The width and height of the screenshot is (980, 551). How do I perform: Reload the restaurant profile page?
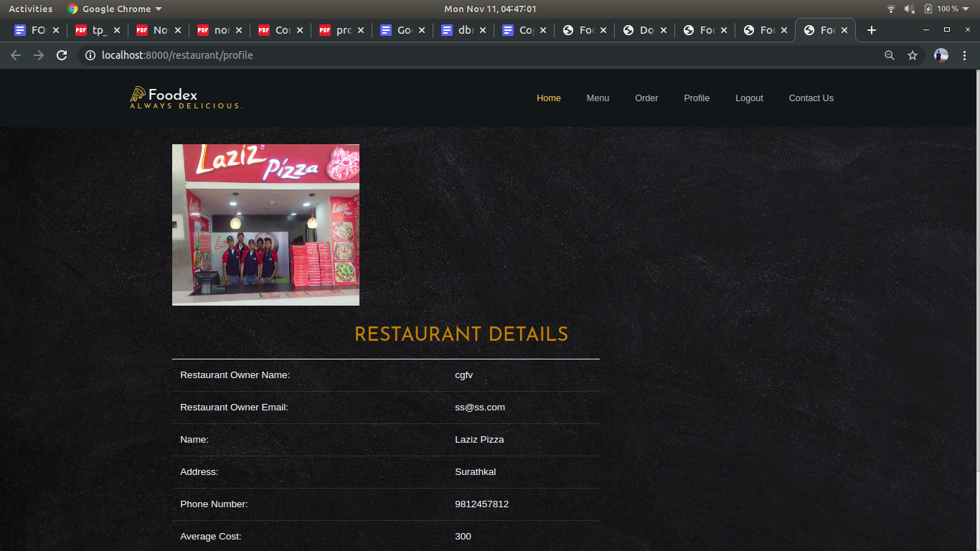(62, 55)
